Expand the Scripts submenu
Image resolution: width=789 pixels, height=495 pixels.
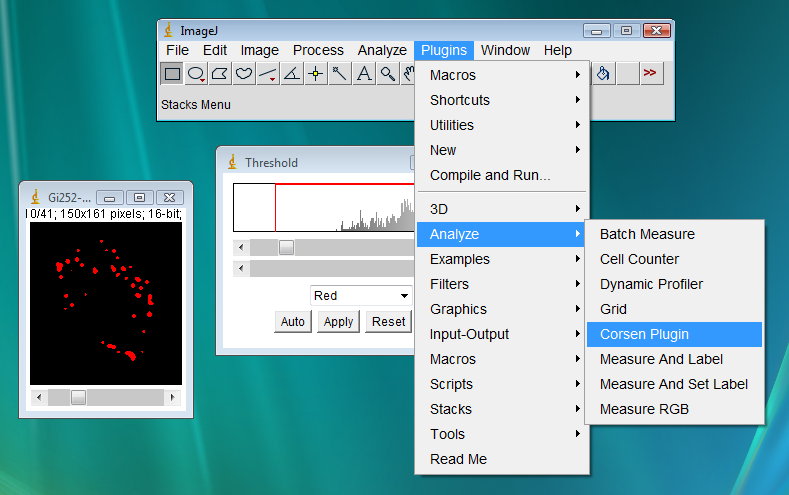pyautogui.click(x=502, y=384)
